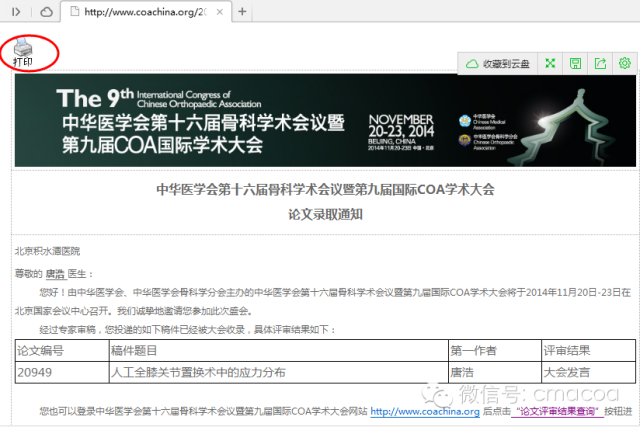Click paper number 20949 cell
This screenshot has height=435, width=643.
(x=60, y=371)
